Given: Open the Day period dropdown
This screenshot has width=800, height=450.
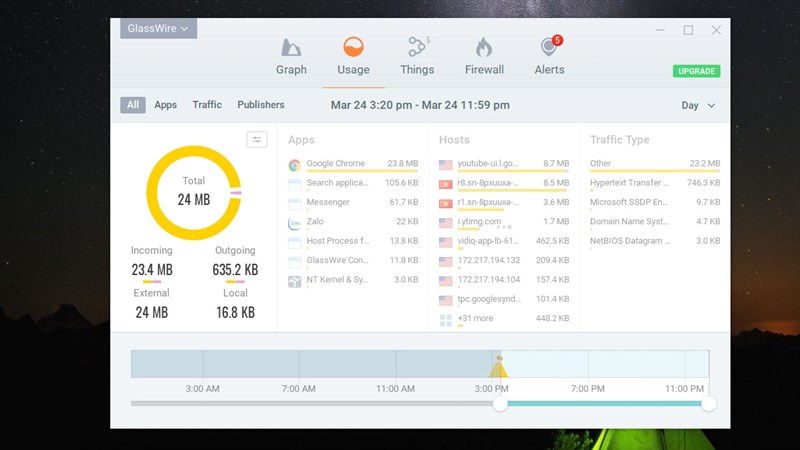Looking at the screenshot, I should [698, 106].
